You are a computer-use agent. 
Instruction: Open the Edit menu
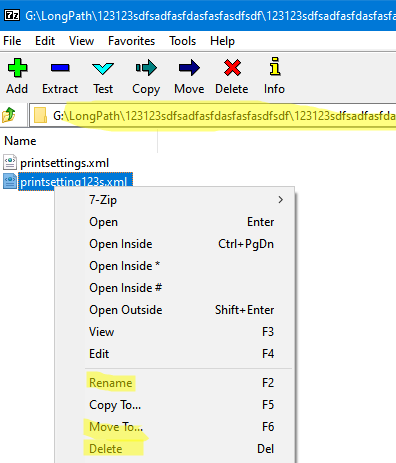coord(45,41)
